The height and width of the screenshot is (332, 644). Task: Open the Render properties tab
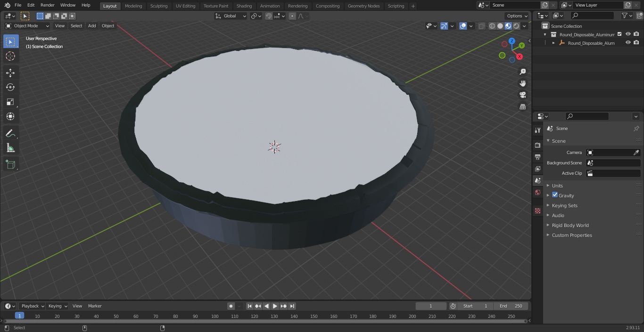pyautogui.click(x=537, y=145)
